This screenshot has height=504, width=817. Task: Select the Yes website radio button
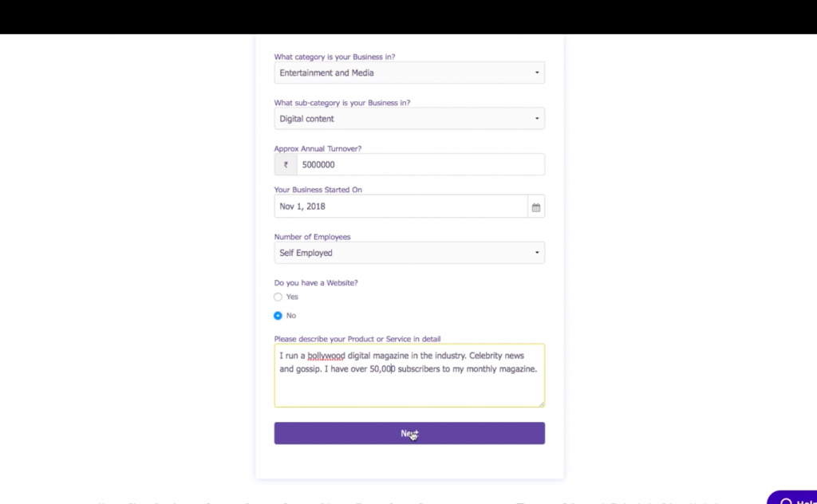pos(278,297)
